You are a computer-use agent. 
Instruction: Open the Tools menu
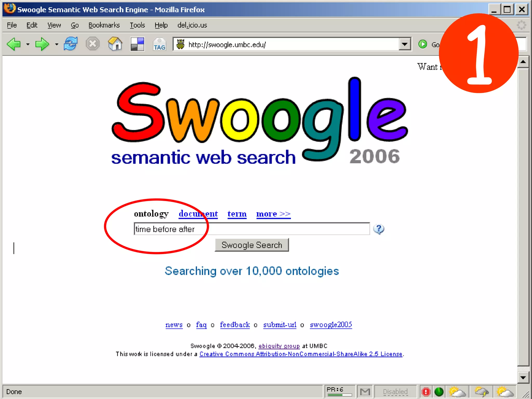pyautogui.click(x=137, y=25)
